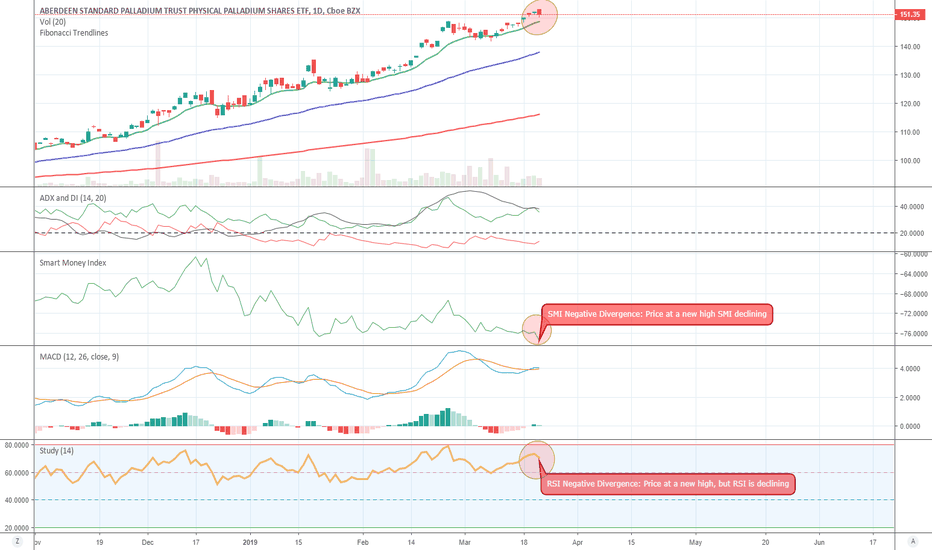Click the 40.0000 label on ADX pane axis
Screen dimensions: 932x550
(x=912, y=207)
